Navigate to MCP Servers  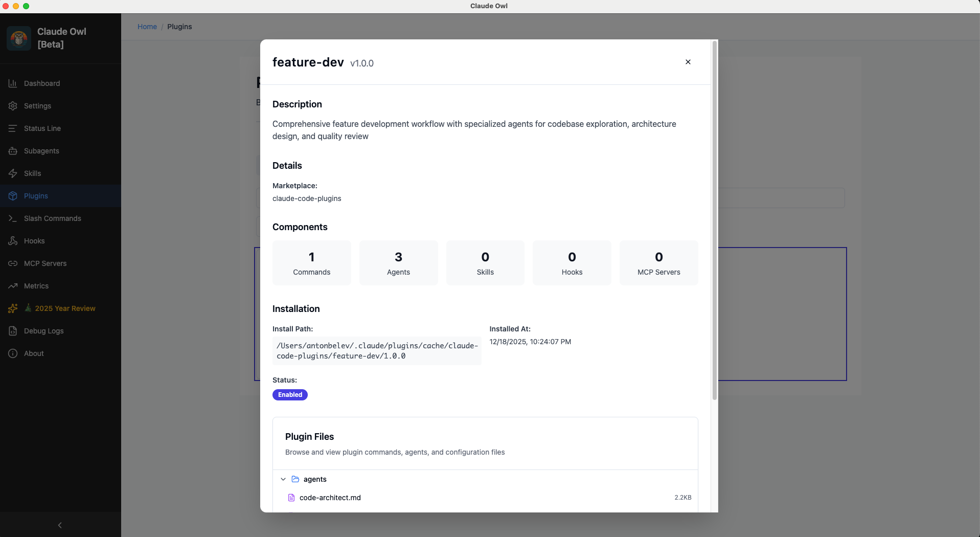click(x=45, y=263)
